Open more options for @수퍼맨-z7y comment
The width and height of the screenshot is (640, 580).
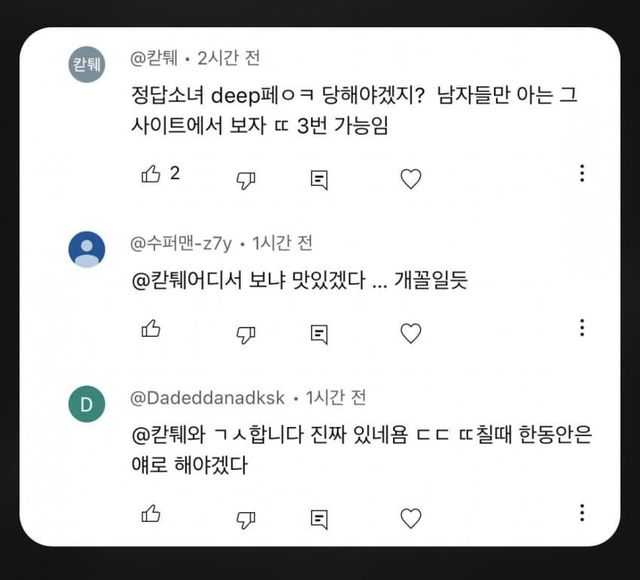(581, 328)
